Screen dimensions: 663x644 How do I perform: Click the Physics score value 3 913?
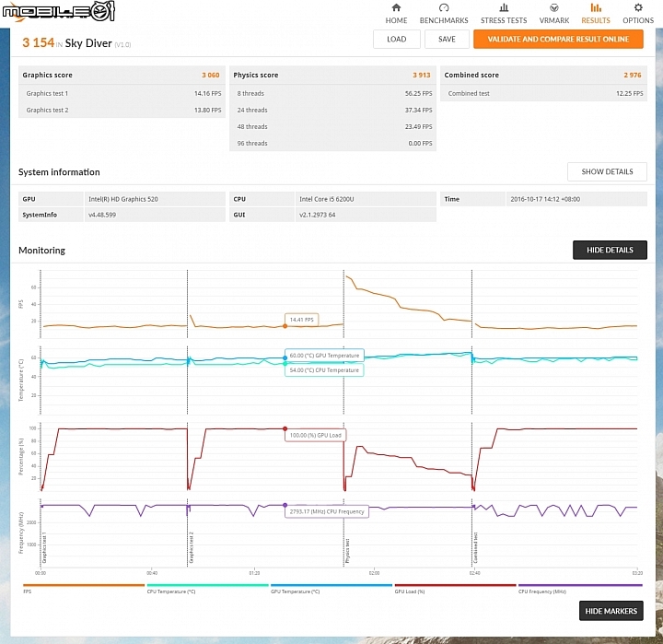click(x=422, y=75)
